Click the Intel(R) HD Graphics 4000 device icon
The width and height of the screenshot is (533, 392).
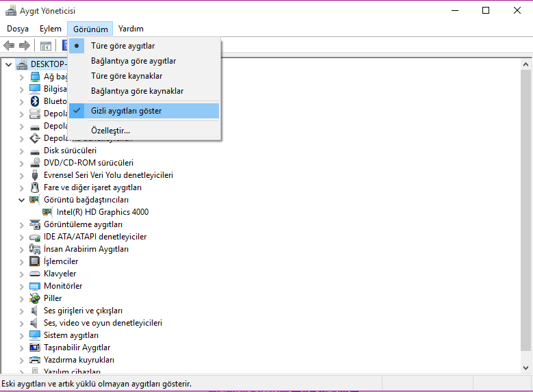[x=47, y=212]
